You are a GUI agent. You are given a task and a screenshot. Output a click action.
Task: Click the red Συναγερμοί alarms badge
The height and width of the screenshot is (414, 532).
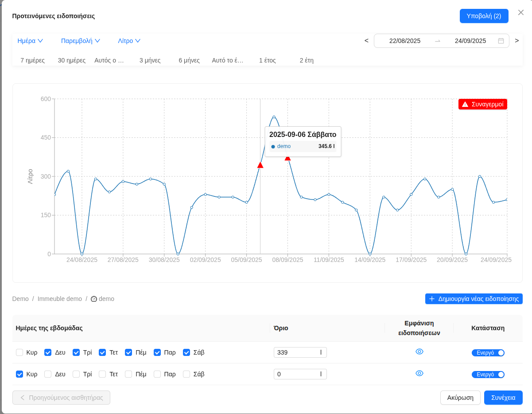tap(482, 104)
